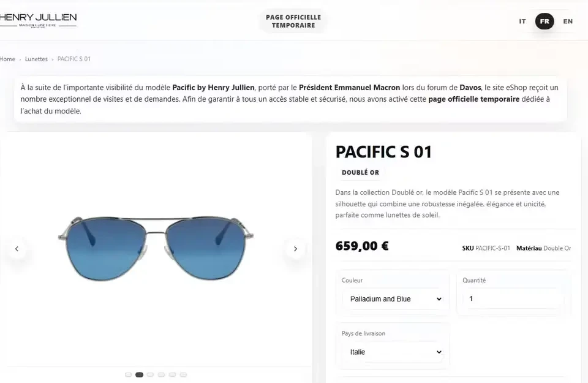The image size is (588, 383).
Task: Select the FR language option
Action: 545,21
